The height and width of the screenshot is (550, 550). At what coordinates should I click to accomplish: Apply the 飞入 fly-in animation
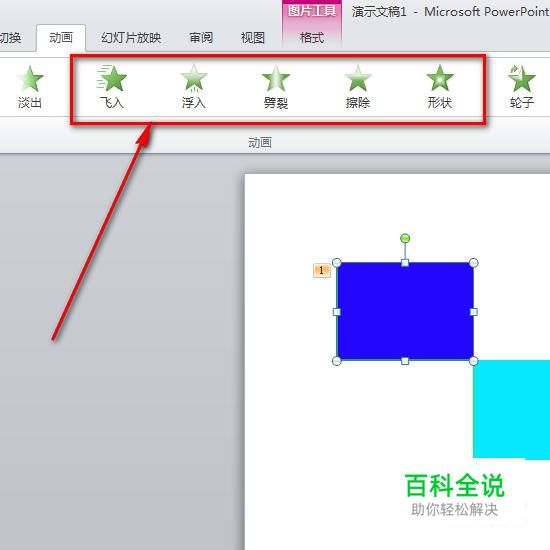[112, 87]
